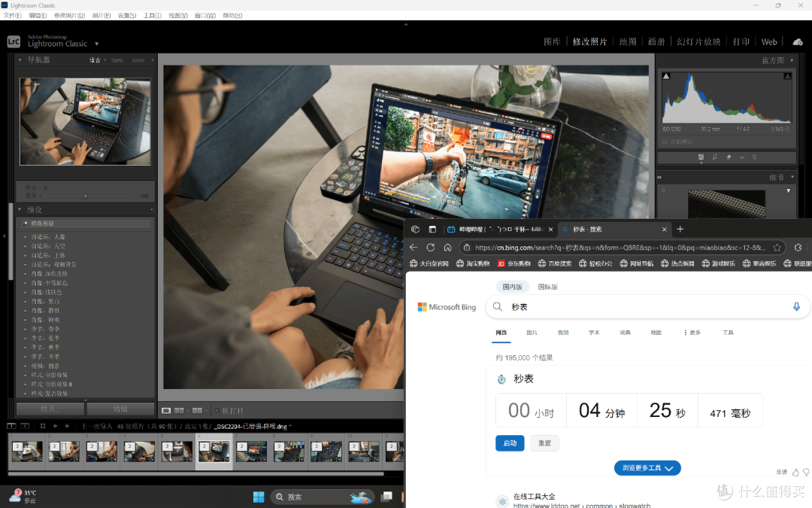Select the Edit sliders tool below histogram
Viewport: 812px width, 508px height.
[701, 157]
